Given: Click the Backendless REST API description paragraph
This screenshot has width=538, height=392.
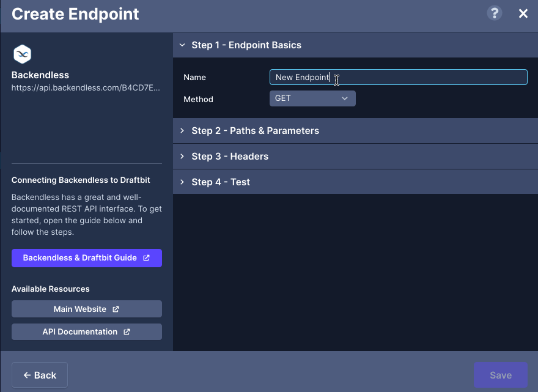Looking at the screenshot, I should point(86,215).
